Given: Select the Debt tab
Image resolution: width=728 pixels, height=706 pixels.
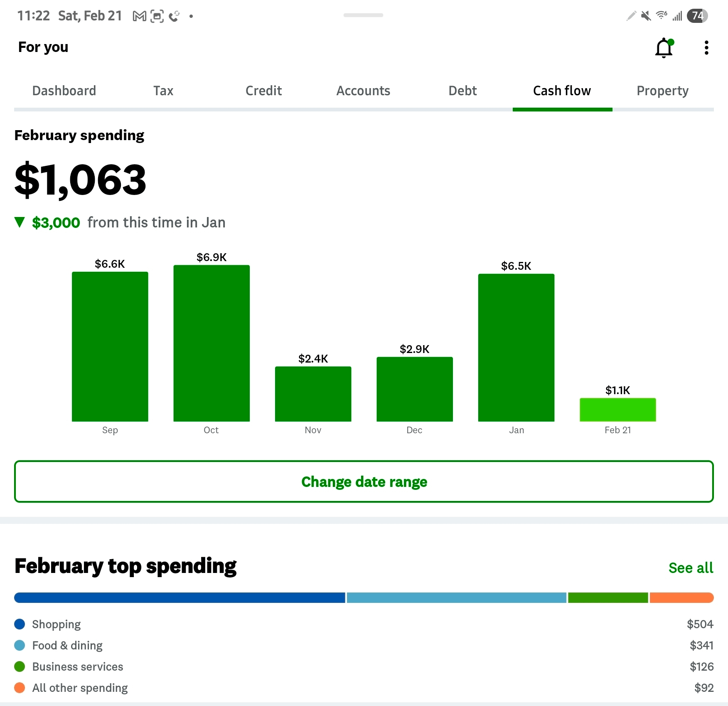Looking at the screenshot, I should pyautogui.click(x=462, y=91).
